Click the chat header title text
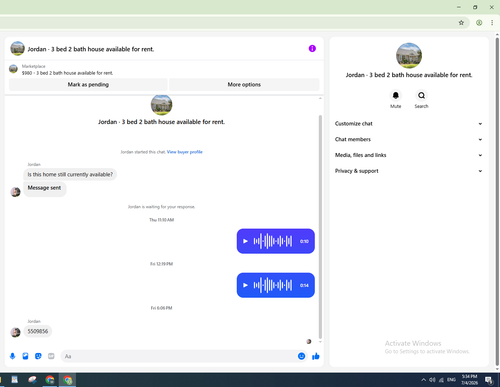The height and width of the screenshot is (387, 500). [91, 49]
